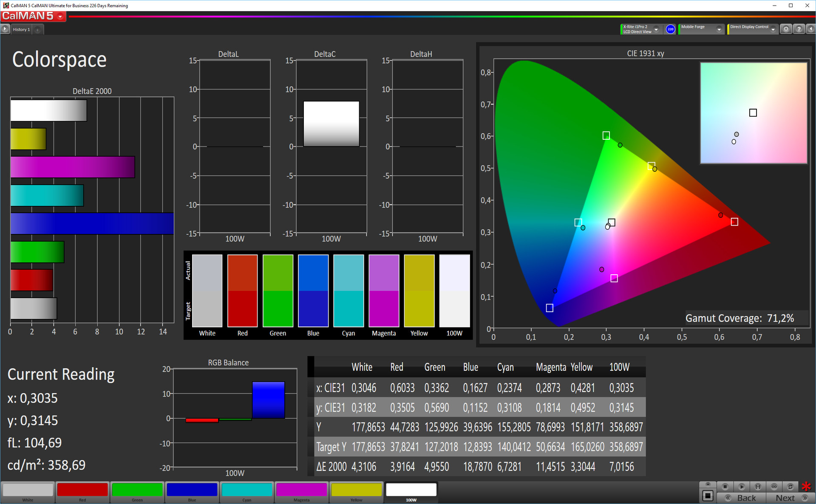This screenshot has width=816, height=504.
Task: Expand the Direct Display Control dropdown
Action: click(773, 29)
